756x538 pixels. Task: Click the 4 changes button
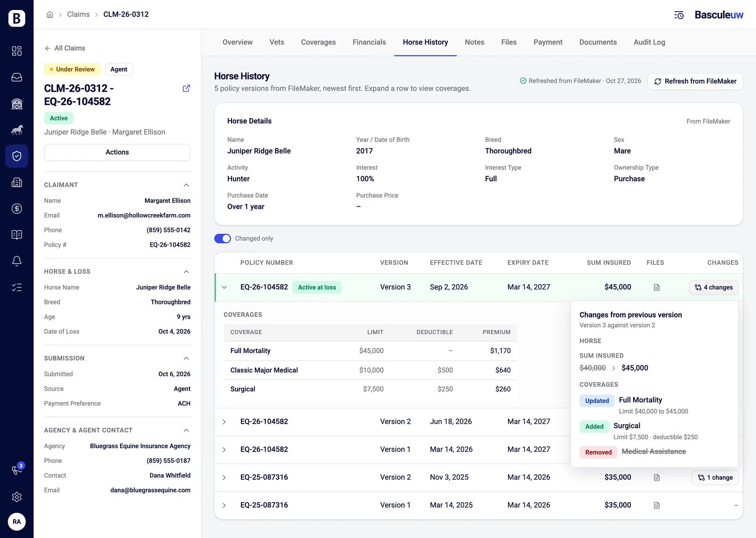point(713,287)
